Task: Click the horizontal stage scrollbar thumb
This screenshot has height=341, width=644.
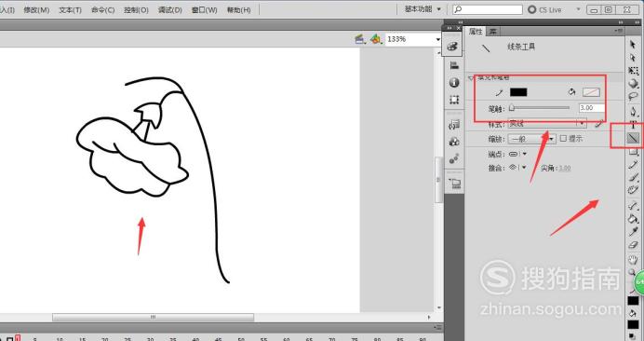Action: [153, 317]
